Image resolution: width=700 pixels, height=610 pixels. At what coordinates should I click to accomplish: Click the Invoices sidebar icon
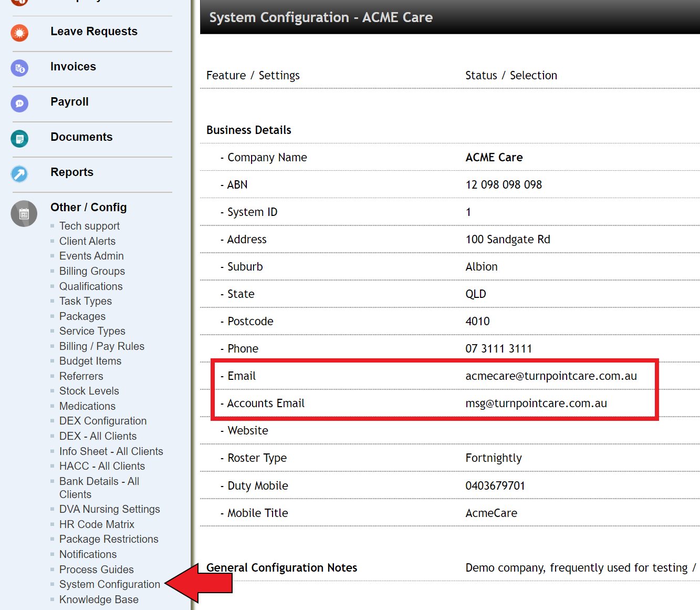coord(19,68)
